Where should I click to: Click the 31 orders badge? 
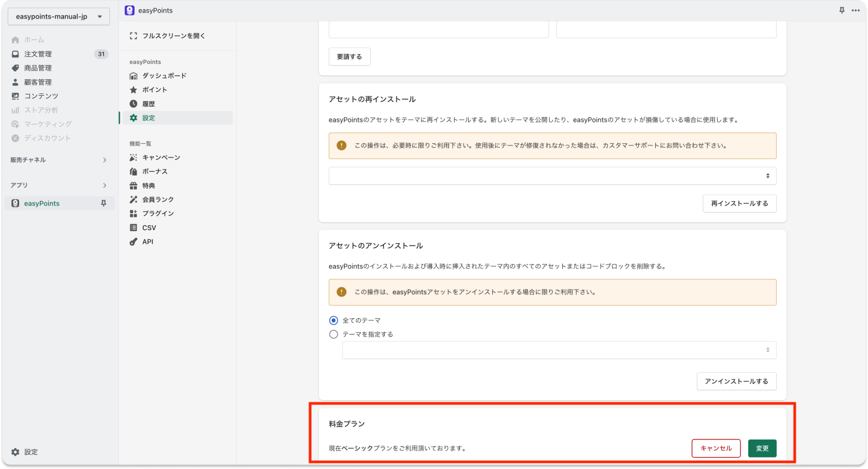(x=101, y=54)
